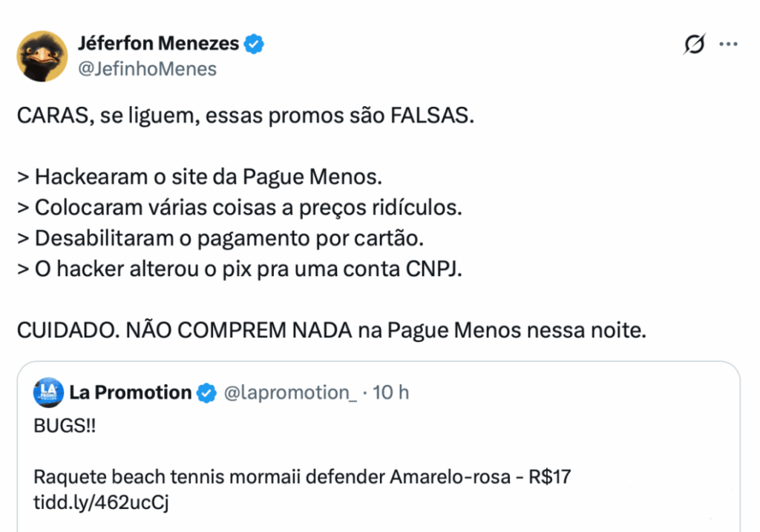Screen dimensions: 760x532
Task: Click the BUGS!! quoted tweet text
Action: [64, 426]
